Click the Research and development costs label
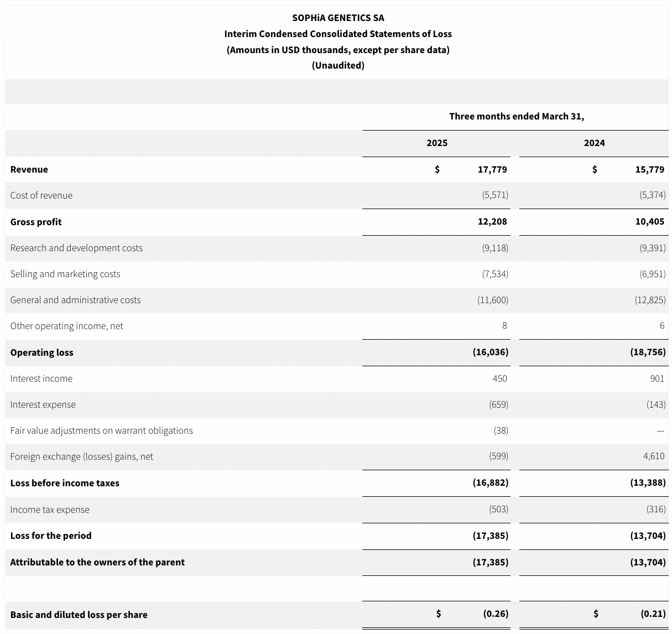Viewport: 672px width, 634px height. (x=76, y=248)
